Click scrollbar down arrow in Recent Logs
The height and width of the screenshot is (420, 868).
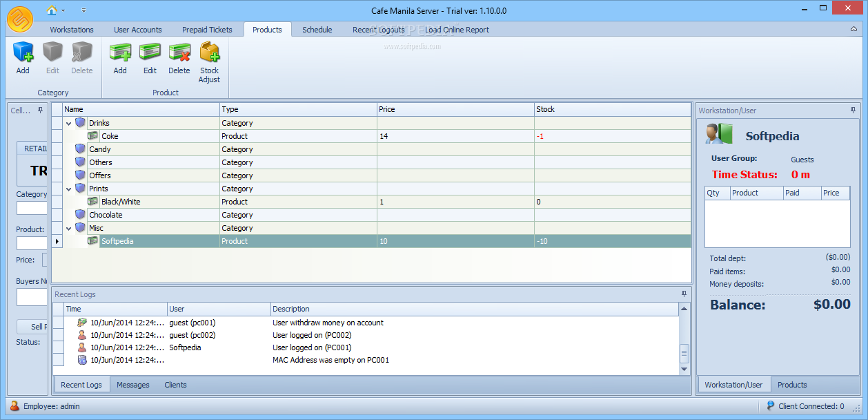[684, 370]
